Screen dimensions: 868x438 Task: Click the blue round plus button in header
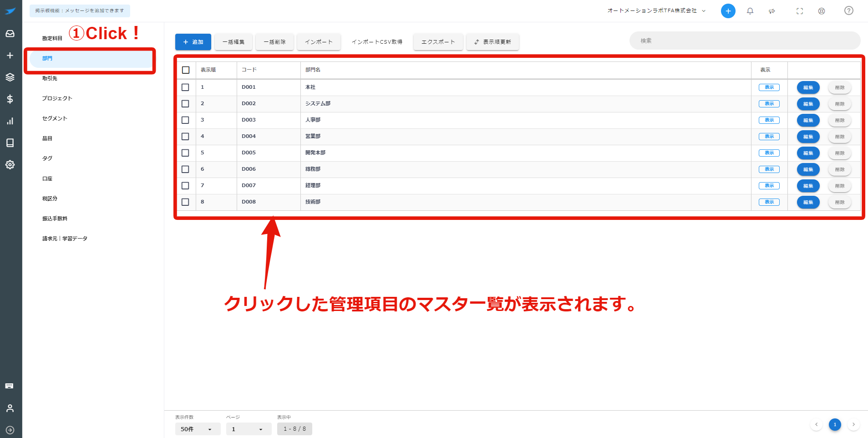(728, 11)
